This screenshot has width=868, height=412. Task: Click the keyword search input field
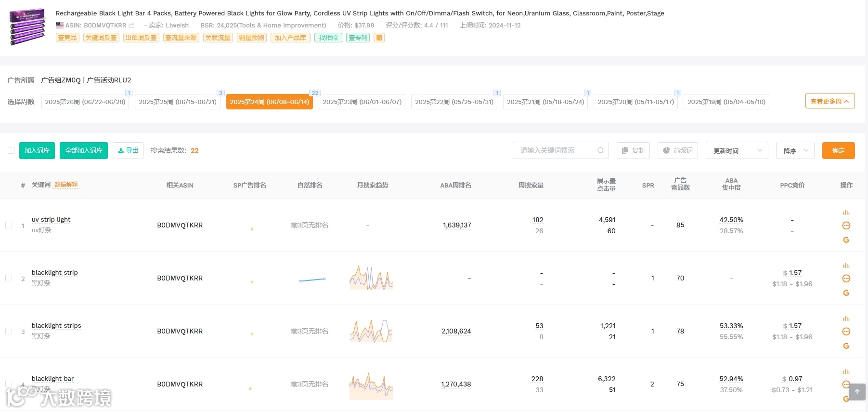click(x=561, y=150)
